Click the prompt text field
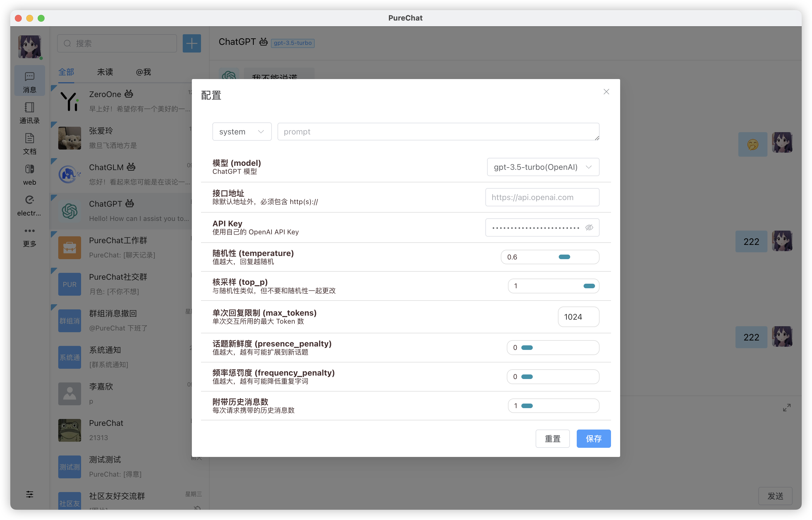 (439, 132)
